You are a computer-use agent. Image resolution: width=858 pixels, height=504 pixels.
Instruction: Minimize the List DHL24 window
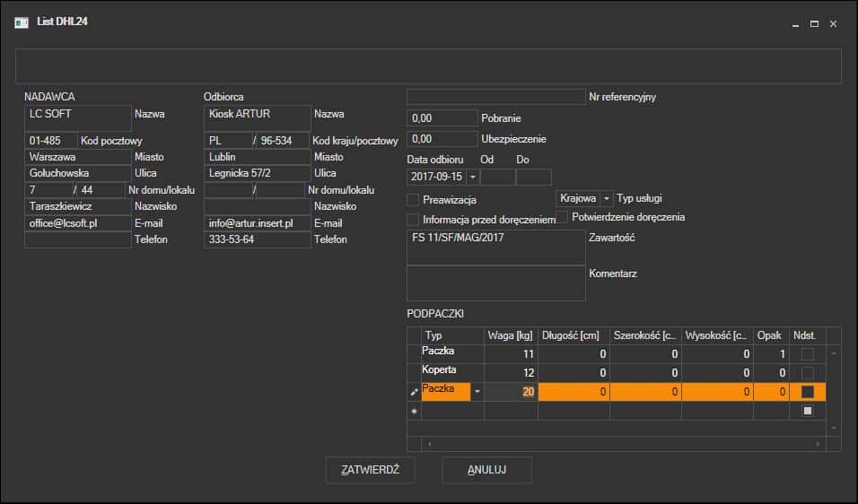pos(795,24)
